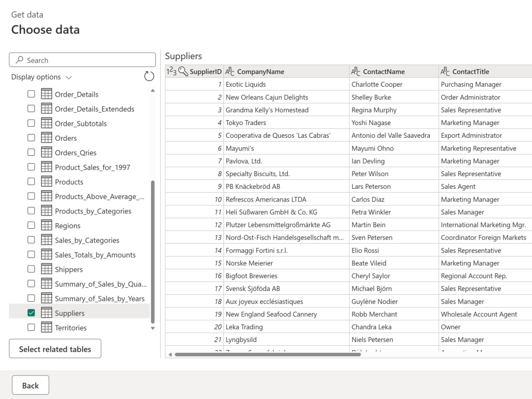Select the Orders_Qries table row
The image size is (532, 399).
(x=79, y=152)
